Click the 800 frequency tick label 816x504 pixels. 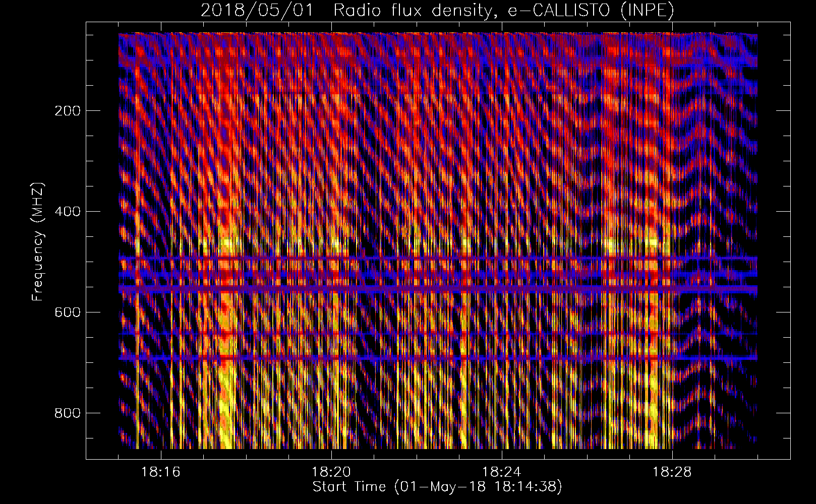68,413
